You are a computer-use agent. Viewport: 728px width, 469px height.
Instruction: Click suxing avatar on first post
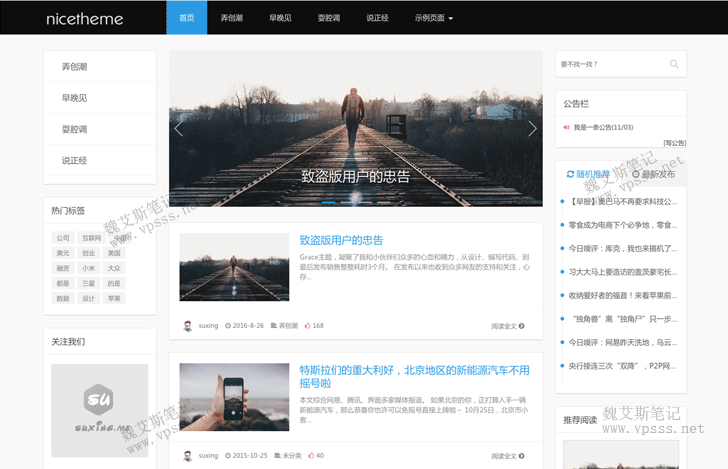tap(188, 325)
